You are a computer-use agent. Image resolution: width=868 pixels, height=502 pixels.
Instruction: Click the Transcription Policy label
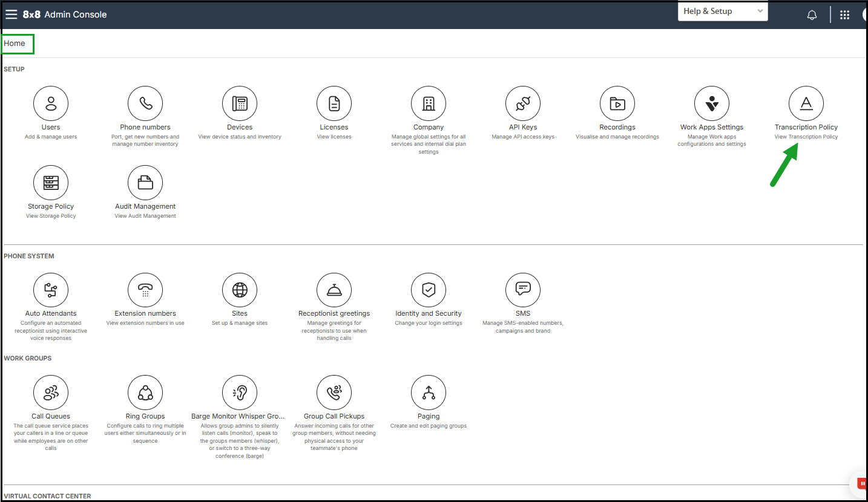[x=806, y=127]
